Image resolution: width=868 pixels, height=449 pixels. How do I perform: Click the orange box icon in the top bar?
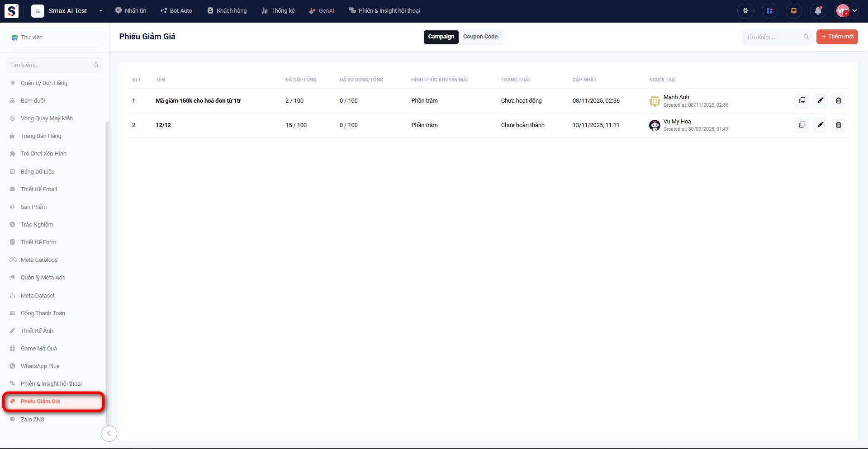[x=793, y=11]
